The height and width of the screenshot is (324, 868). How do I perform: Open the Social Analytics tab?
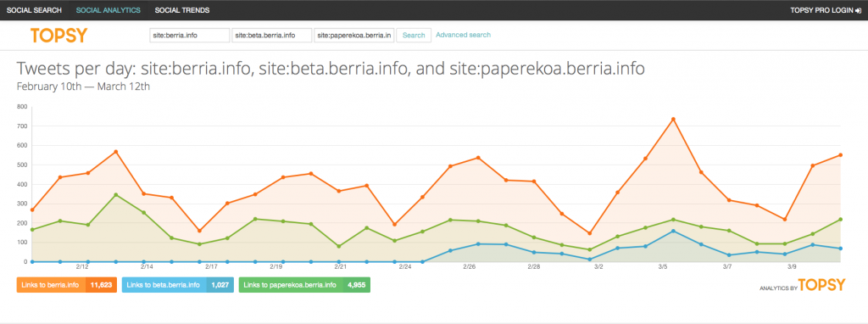click(108, 10)
